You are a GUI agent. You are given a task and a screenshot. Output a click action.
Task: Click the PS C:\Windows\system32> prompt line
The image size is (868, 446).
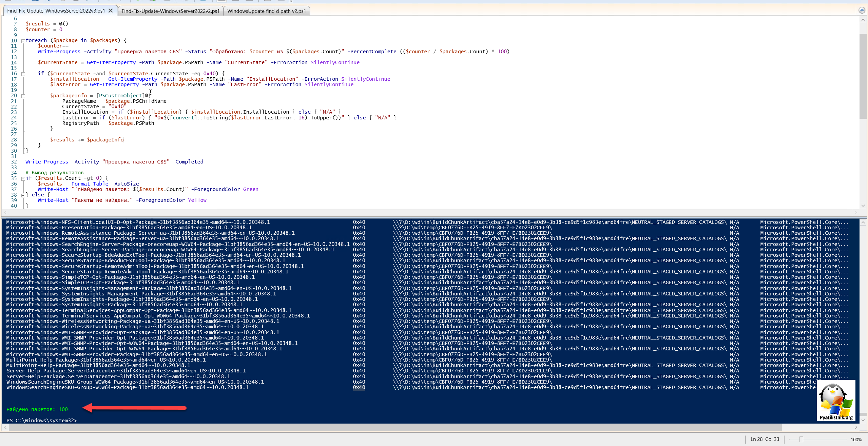(42, 421)
